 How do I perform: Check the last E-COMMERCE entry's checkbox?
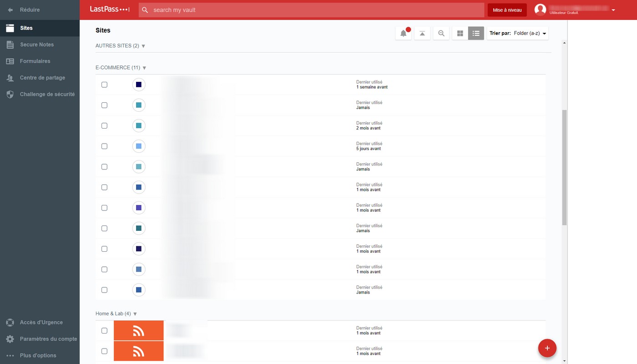point(104,290)
